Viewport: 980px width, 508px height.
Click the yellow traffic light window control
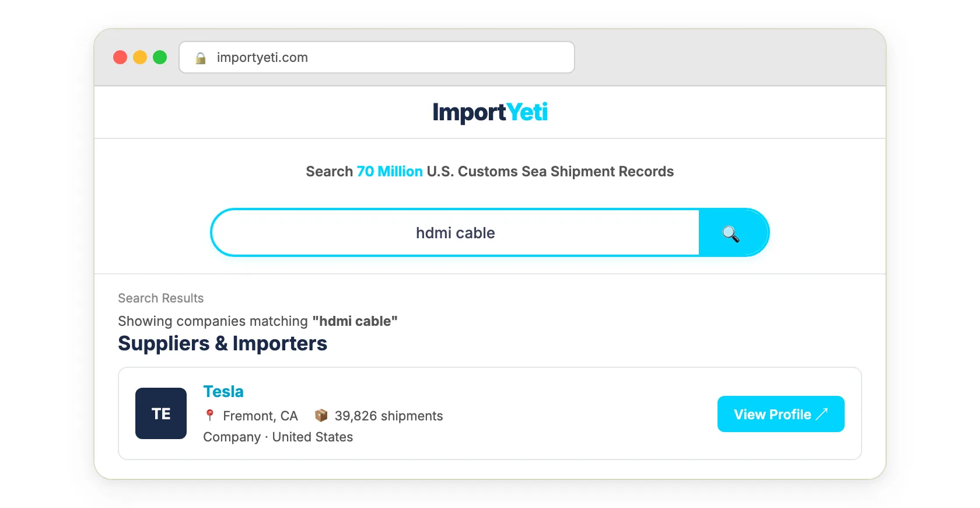click(140, 57)
